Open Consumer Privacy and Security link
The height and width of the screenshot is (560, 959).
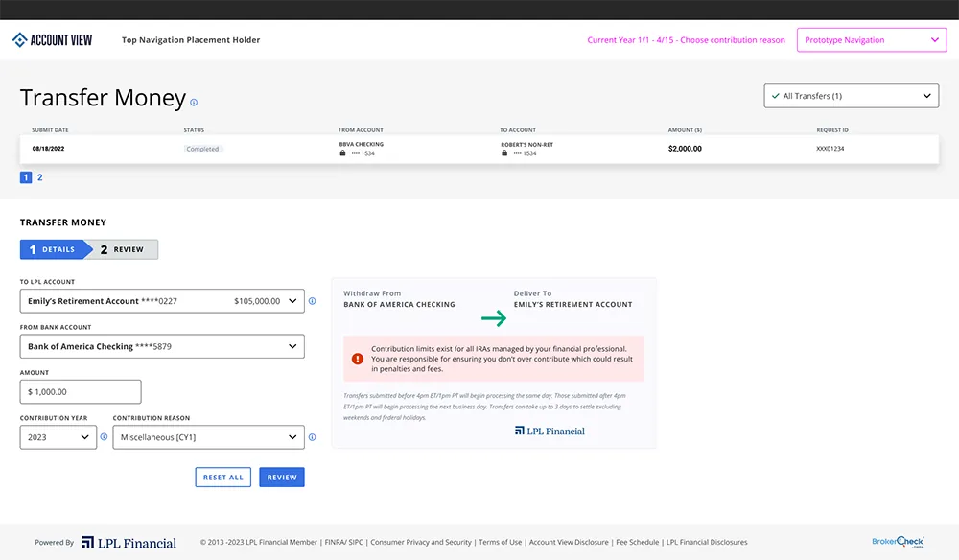[x=421, y=542]
